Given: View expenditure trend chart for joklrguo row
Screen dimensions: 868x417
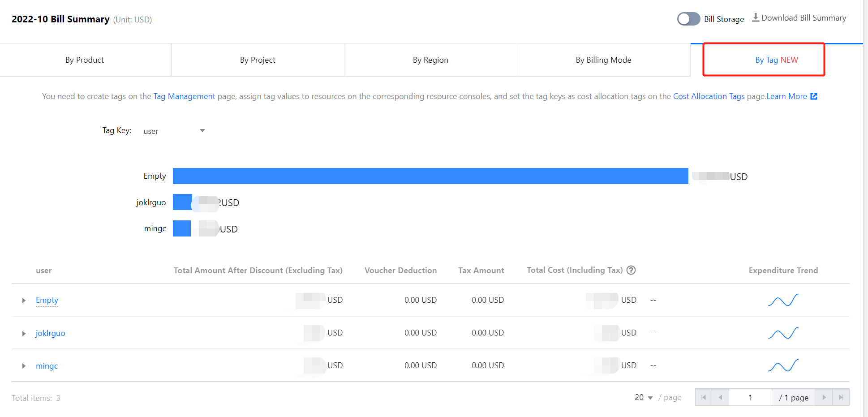Looking at the screenshot, I should coord(783,333).
